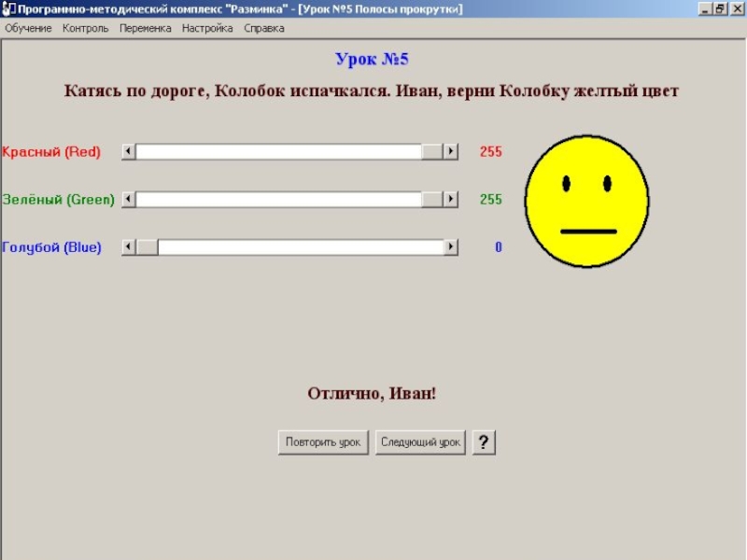
Task: Click the green value 255
Action: (x=491, y=200)
